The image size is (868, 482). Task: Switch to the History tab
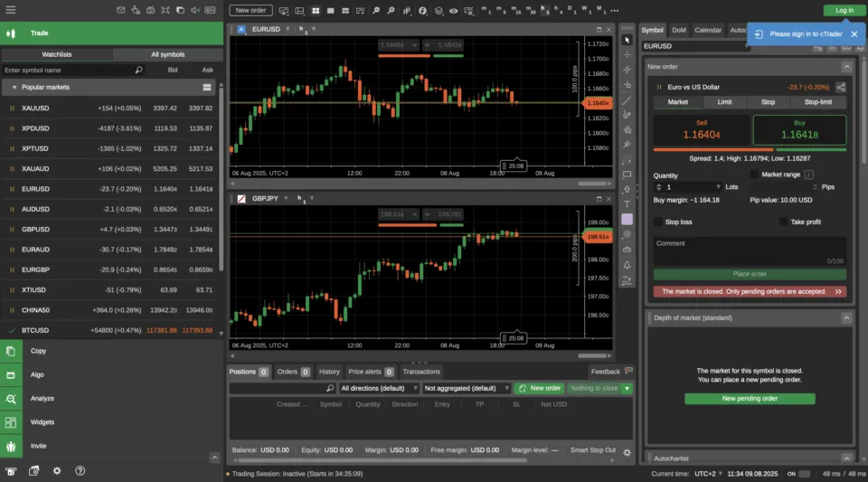pos(329,372)
